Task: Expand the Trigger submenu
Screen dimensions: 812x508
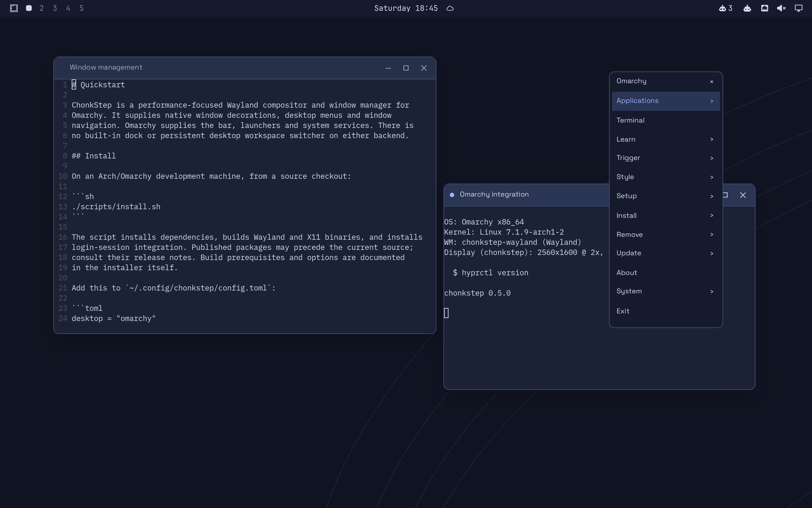Action: pyautogui.click(x=666, y=158)
